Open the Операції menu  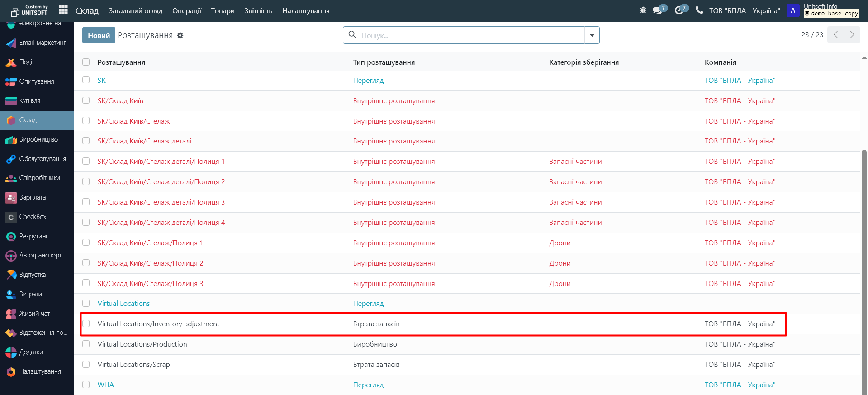click(186, 10)
